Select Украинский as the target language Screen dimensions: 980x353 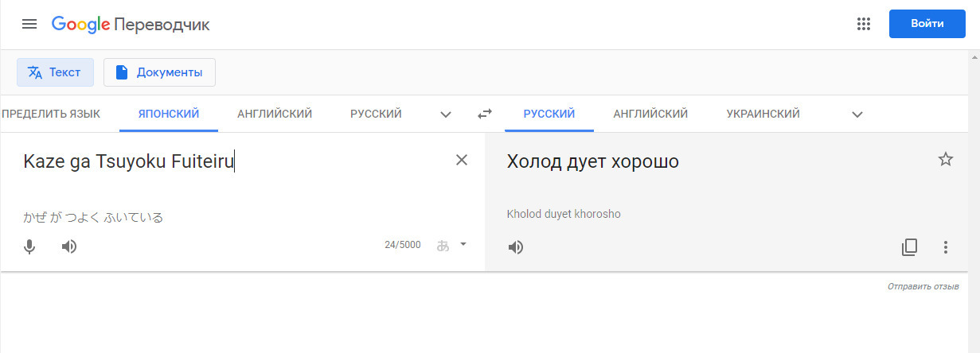[763, 114]
